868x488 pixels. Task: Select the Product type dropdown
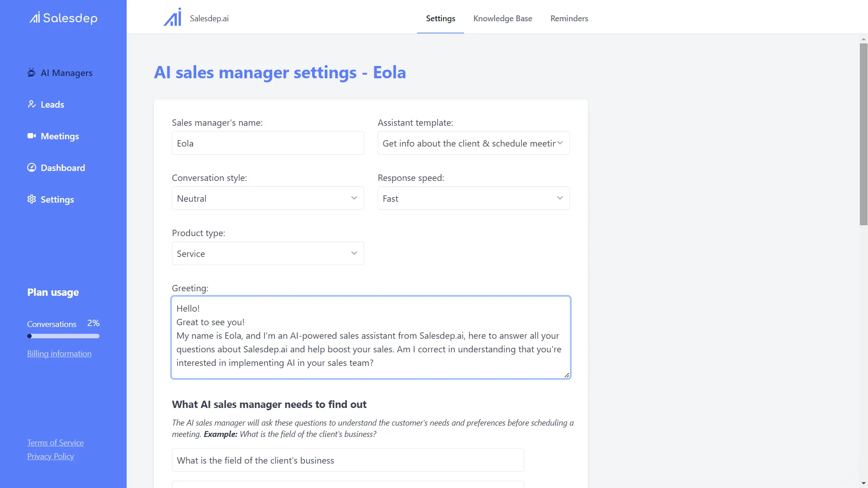tap(267, 254)
